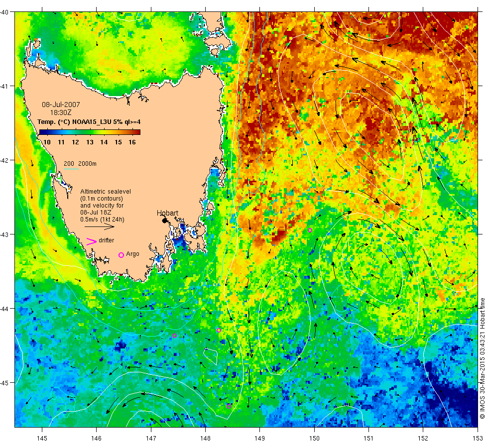Click the date label 08-Jul-2007
The height and width of the screenshot is (448, 488).
(x=61, y=105)
